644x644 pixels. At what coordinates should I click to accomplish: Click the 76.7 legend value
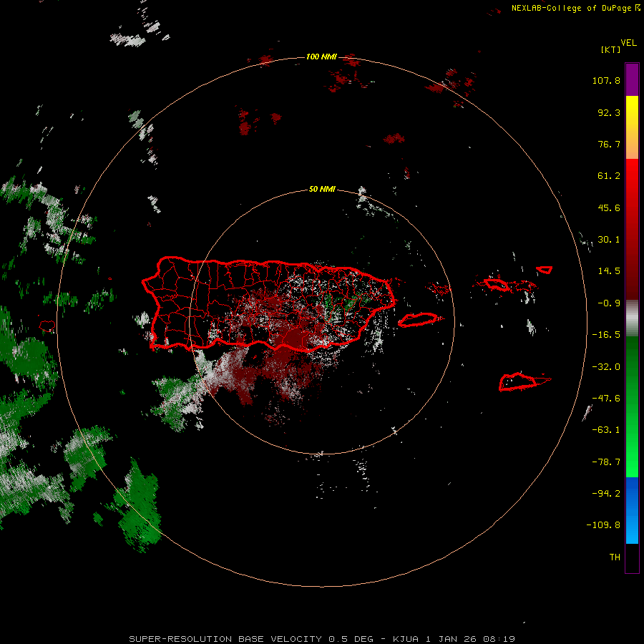(609, 144)
